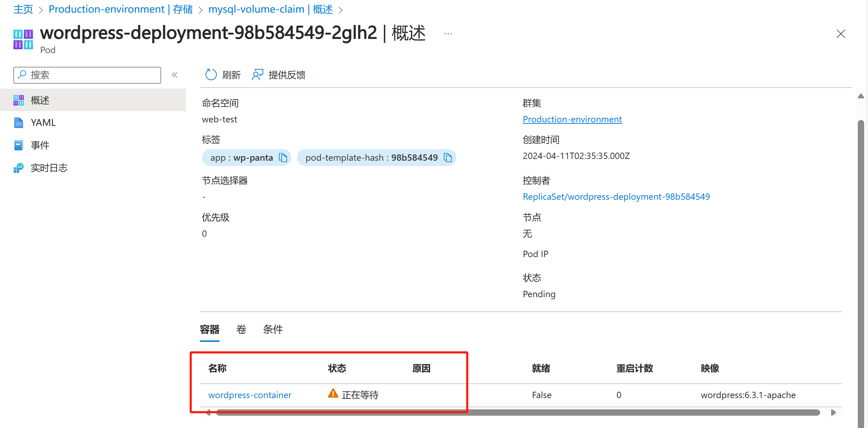Open the more options ellipsis menu
Viewport: 868px width, 428px height.
[x=448, y=34]
